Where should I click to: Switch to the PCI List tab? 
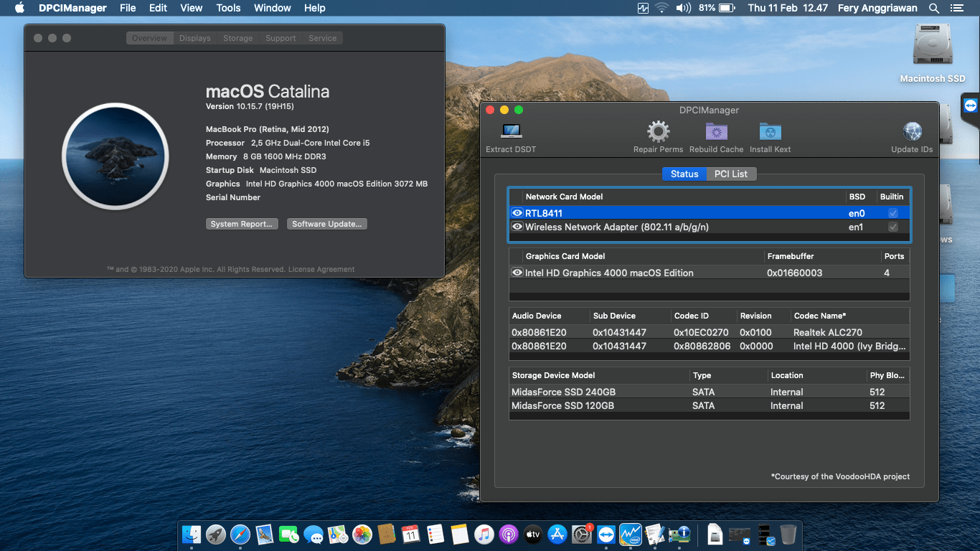[731, 174]
